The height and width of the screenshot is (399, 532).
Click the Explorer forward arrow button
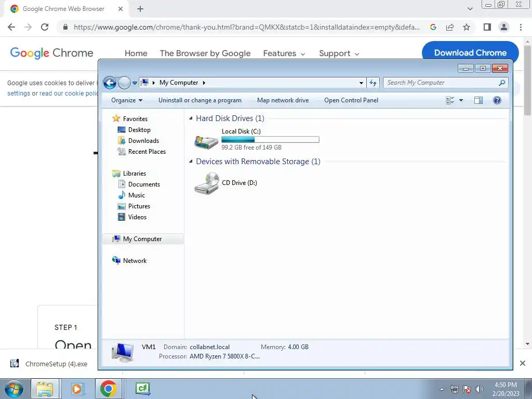point(124,83)
